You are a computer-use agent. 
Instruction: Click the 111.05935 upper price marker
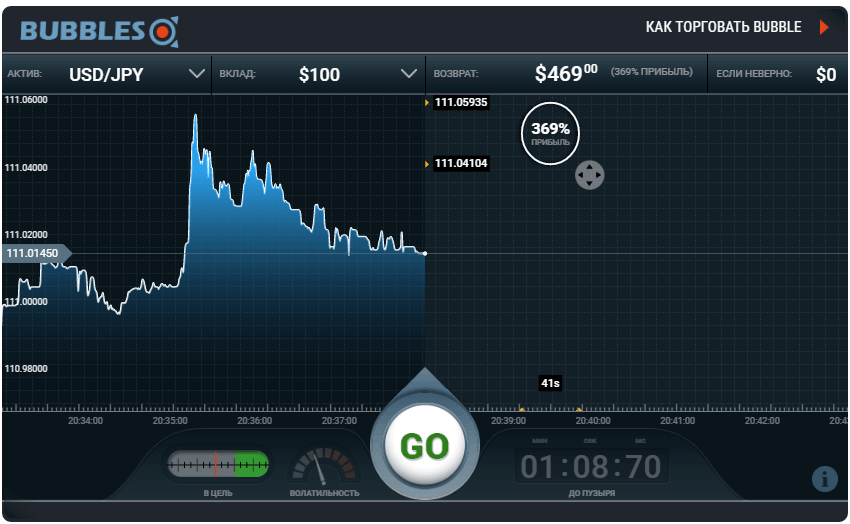[x=461, y=102]
